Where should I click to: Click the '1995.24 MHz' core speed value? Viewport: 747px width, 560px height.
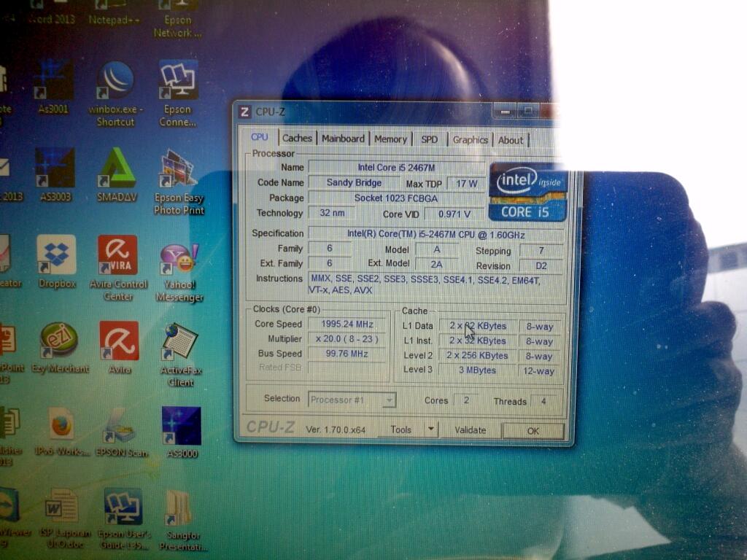347,324
